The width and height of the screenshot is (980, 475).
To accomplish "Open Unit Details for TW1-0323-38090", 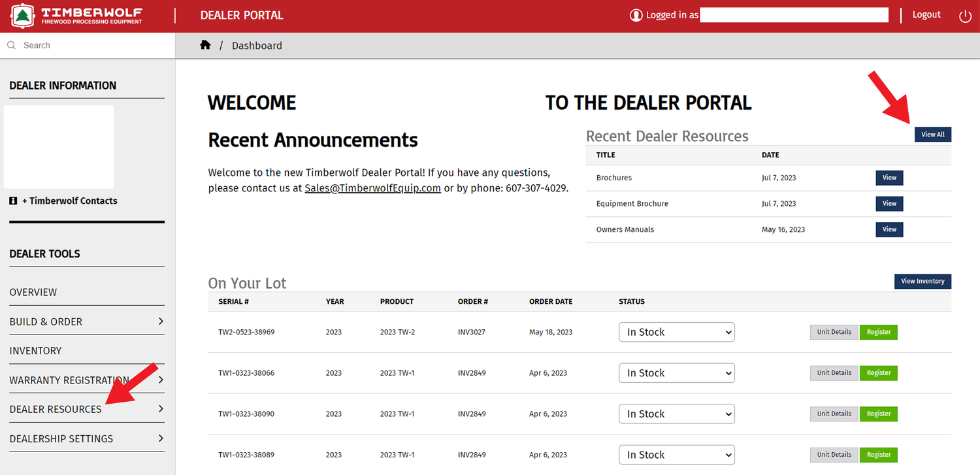I will [x=834, y=414].
